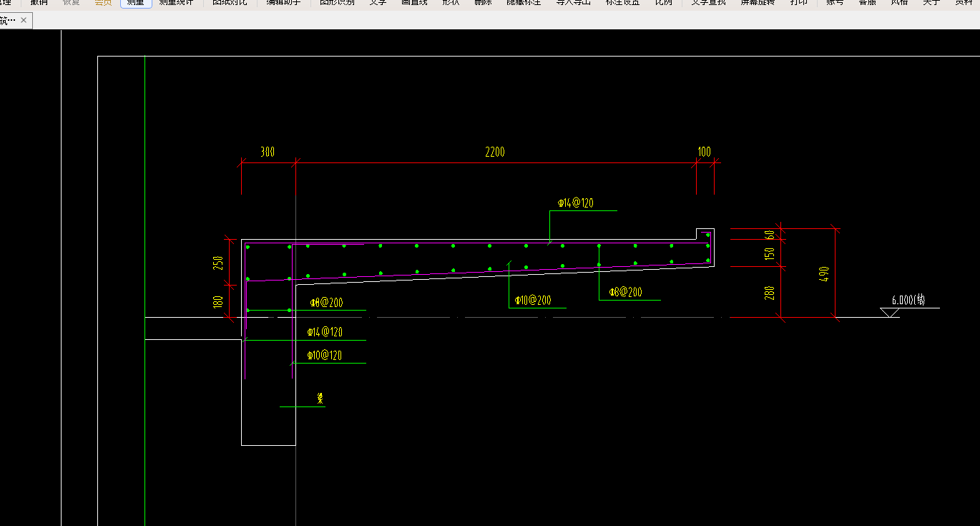This screenshot has width=980, height=526.
Task: Click the 300 dimension text at top
Action: click(x=268, y=152)
